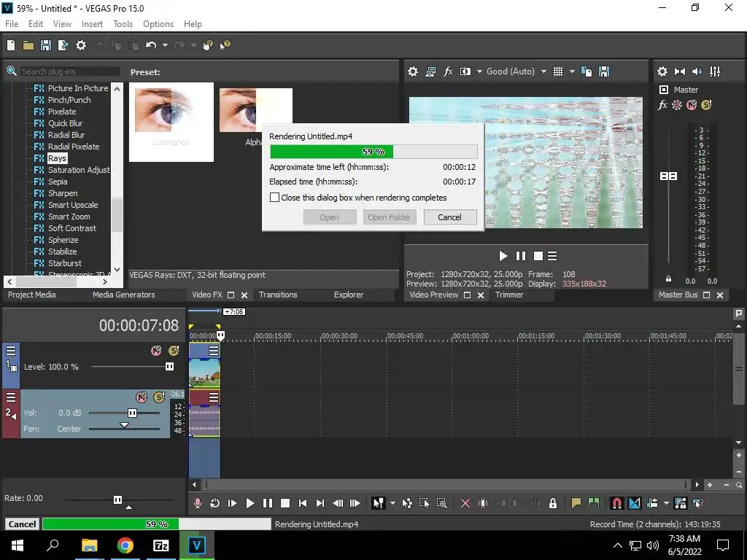Toggle Master Bus mute button

[x=692, y=105]
